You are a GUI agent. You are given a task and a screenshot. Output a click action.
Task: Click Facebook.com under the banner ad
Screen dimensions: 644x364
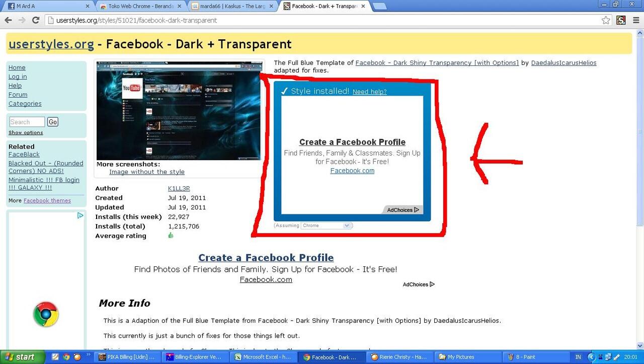tap(266, 279)
